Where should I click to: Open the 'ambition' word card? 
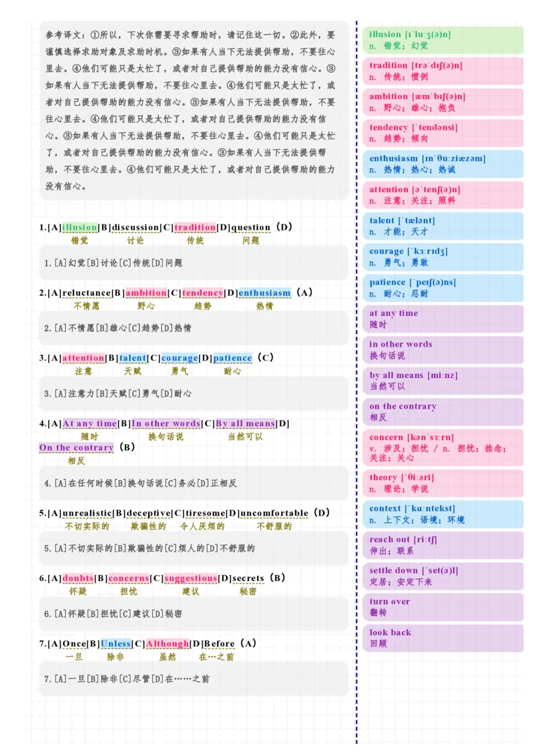(x=443, y=102)
